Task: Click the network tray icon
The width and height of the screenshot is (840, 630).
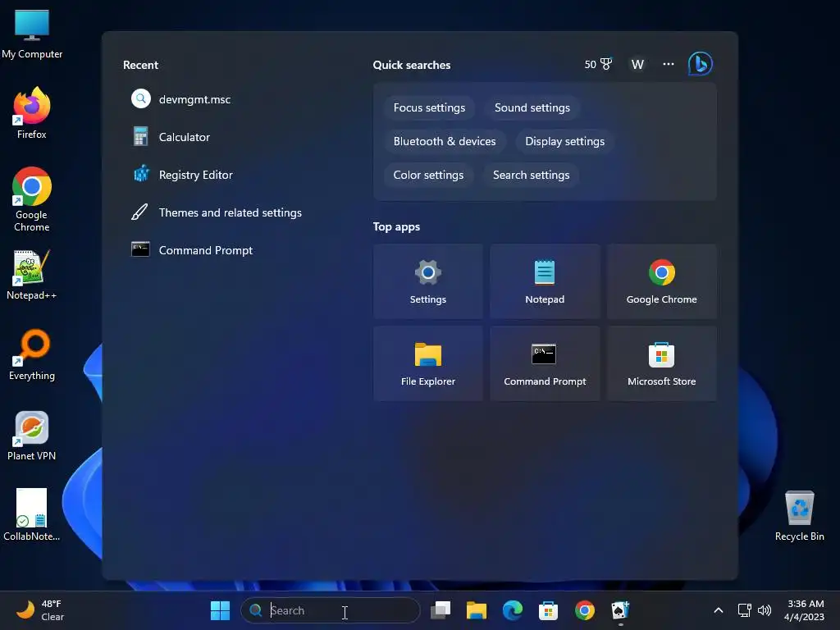Action: (x=744, y=610)
